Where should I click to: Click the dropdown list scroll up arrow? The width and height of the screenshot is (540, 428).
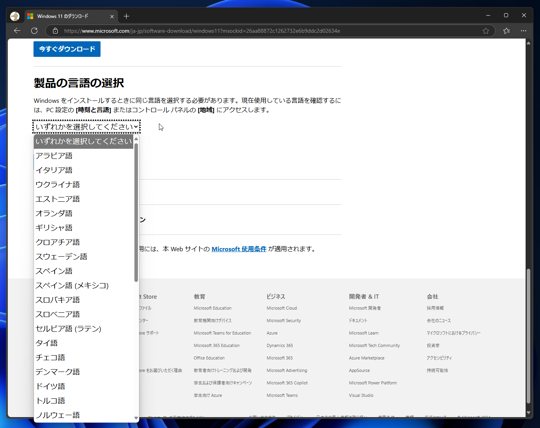136,139
